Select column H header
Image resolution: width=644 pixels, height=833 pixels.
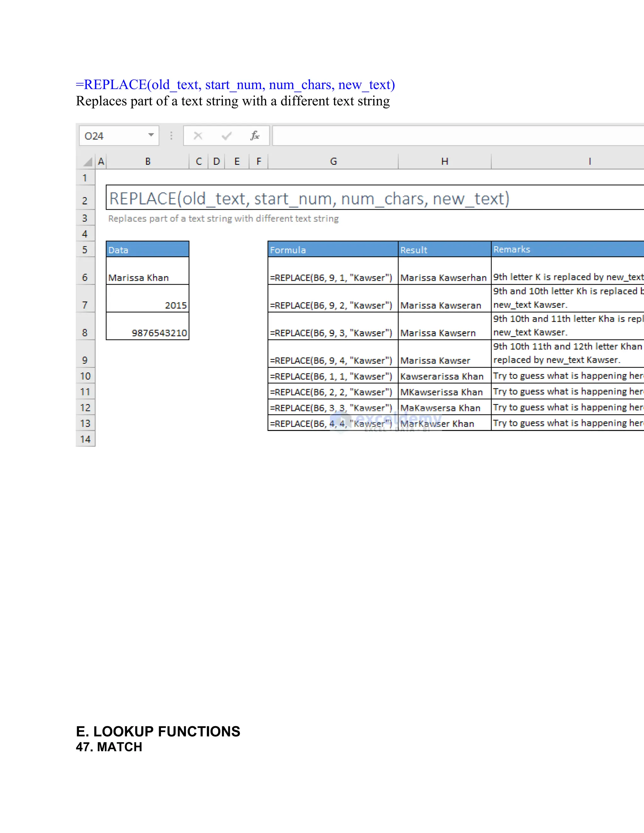click(444, 162)
